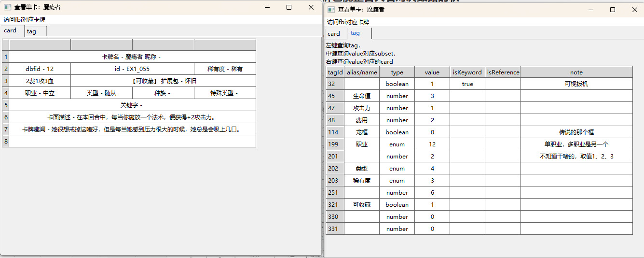Close the right 查看单卡 window
The height and width of the screenshot is (258, 644).
point(634,10)
